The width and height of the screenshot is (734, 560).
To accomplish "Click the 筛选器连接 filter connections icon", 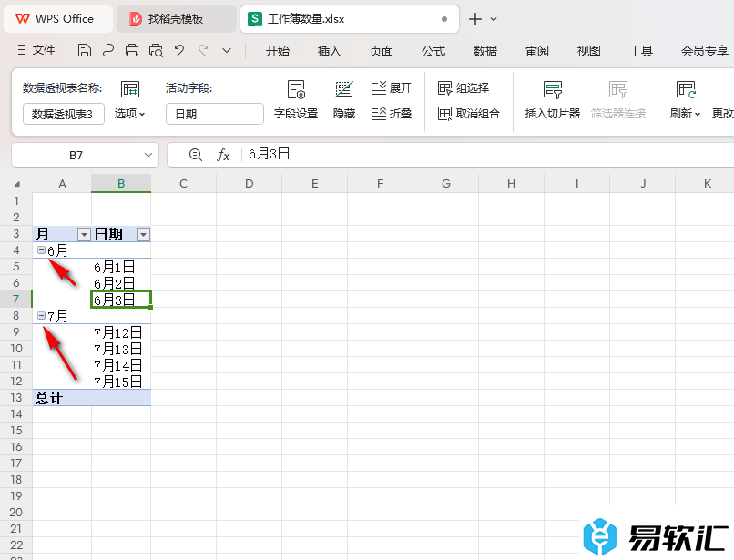I will [618, 100].
